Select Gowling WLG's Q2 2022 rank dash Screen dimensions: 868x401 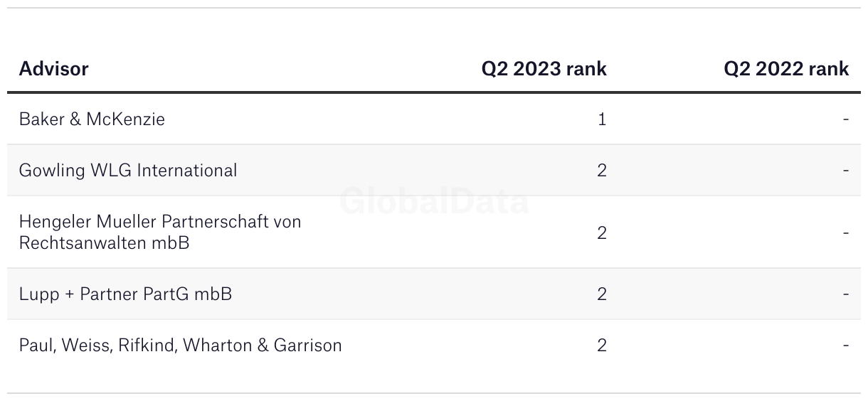click(845, 171)
